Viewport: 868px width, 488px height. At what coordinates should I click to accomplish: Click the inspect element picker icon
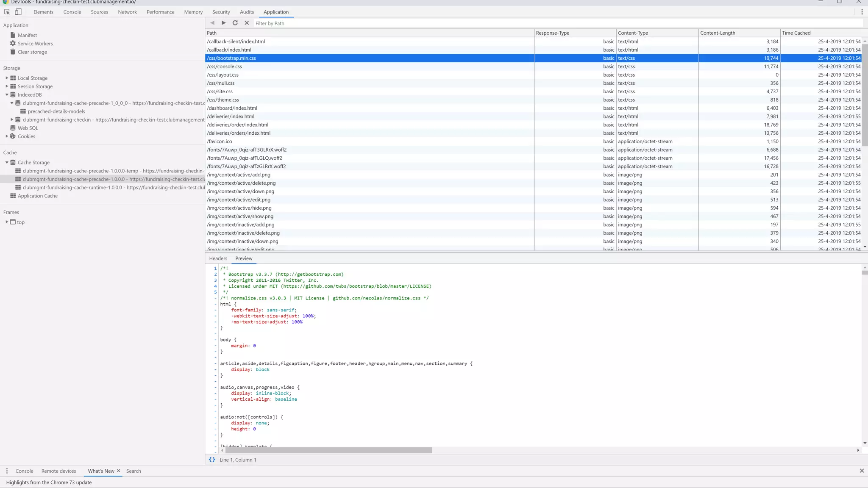[x=7, y=12]
